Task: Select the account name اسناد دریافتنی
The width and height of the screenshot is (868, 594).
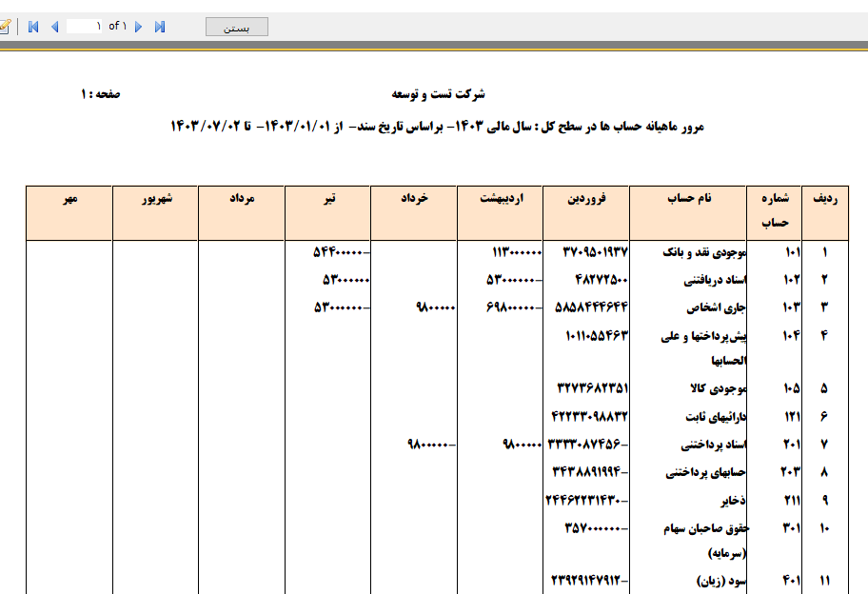Action: pyautogui.click(x=715, y=280)
